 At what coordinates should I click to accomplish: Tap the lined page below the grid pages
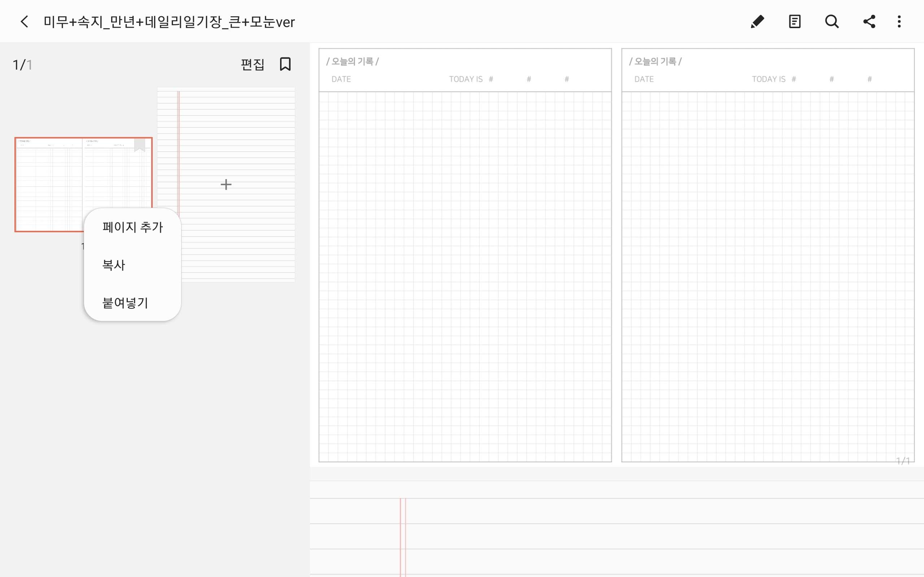tap(611, 534)
